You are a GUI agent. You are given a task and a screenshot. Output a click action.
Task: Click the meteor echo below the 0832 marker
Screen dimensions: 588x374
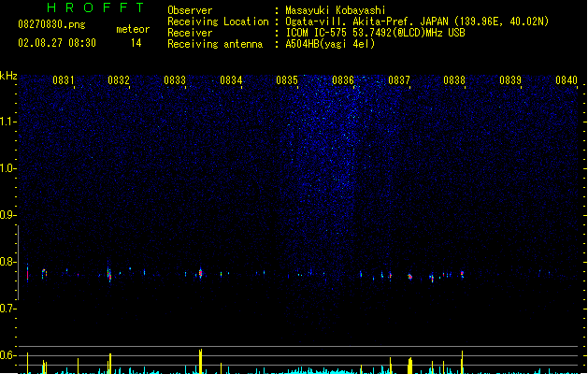point(109,274)
